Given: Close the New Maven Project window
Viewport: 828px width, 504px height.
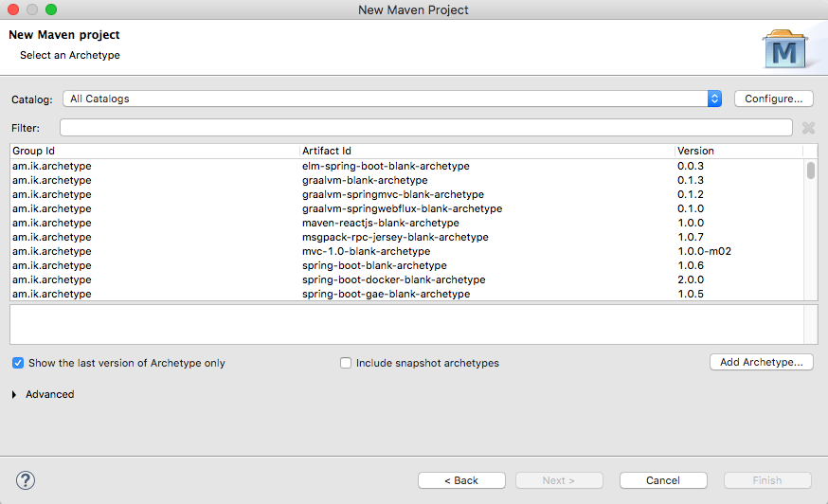Looking at the screenshot, I should 13,9.
